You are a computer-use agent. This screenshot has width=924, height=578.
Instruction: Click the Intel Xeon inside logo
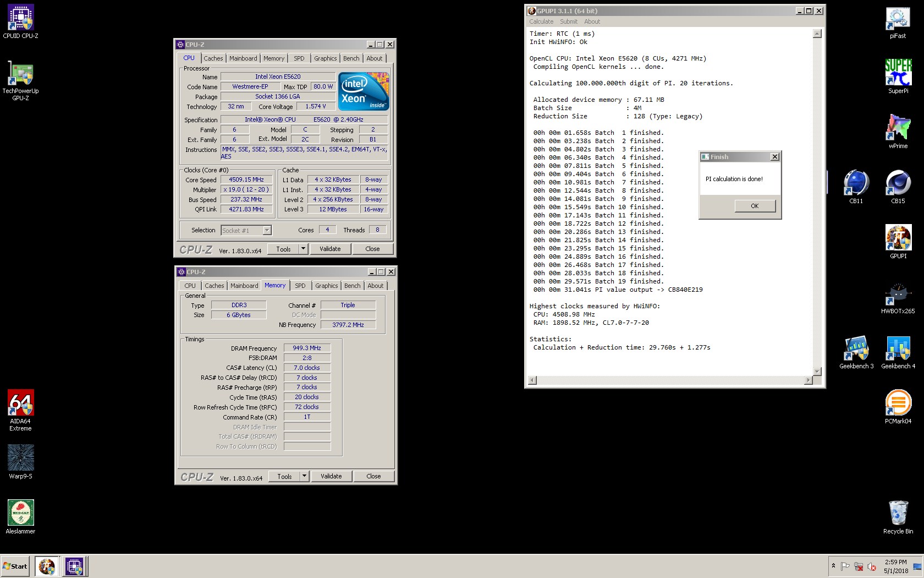[364, 91]
